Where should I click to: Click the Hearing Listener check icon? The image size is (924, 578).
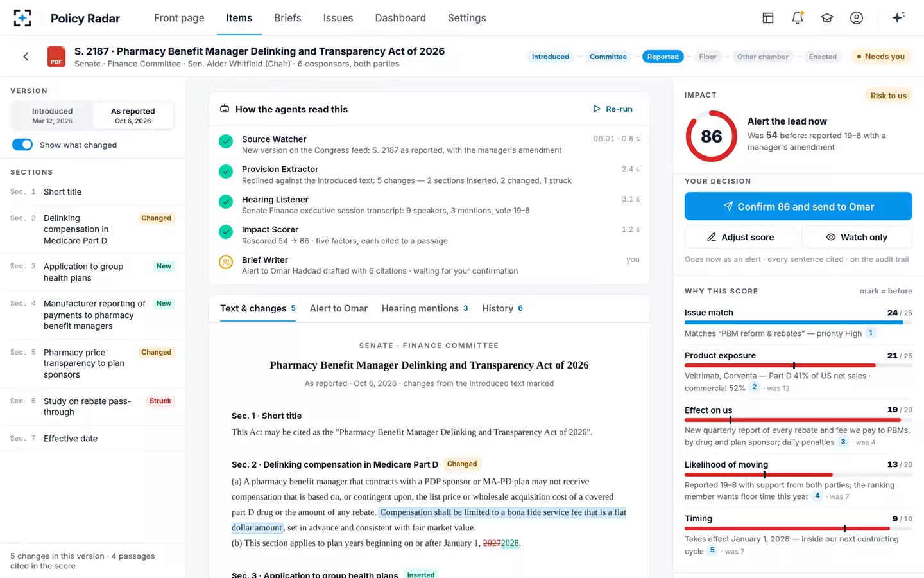[x=226, y=202]
